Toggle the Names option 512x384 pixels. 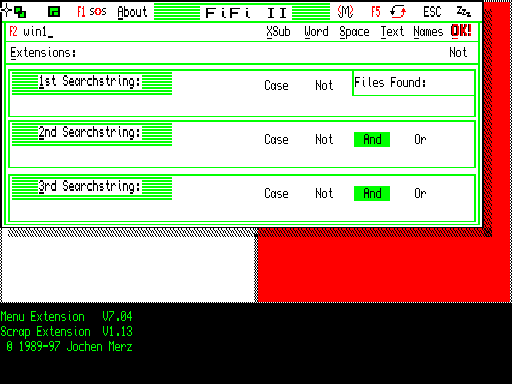tap(428, 32)
